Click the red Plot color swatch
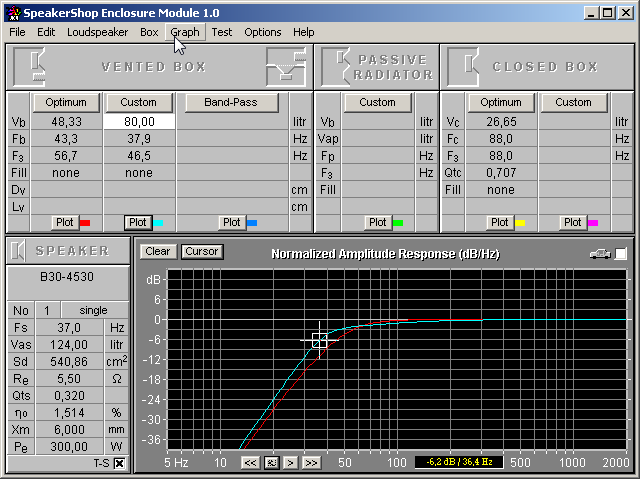The width and height of the screenshot is (640, 479). 84,223
